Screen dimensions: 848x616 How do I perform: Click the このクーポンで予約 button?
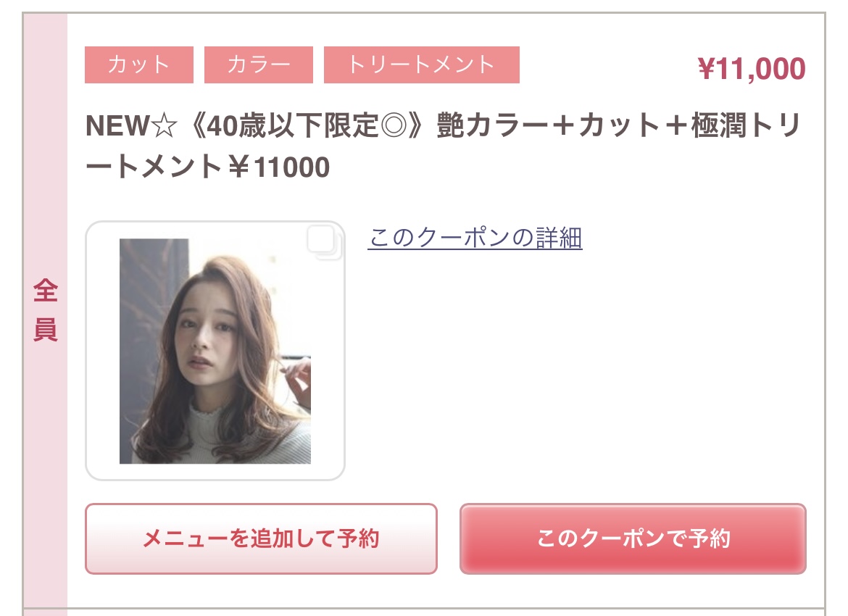[x=633, y=538]
